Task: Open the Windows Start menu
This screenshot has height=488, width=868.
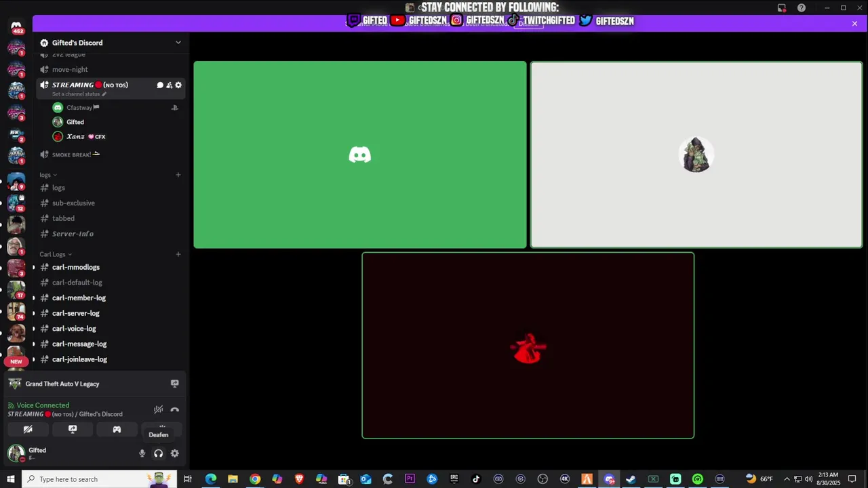Action: tap(11, 479)
